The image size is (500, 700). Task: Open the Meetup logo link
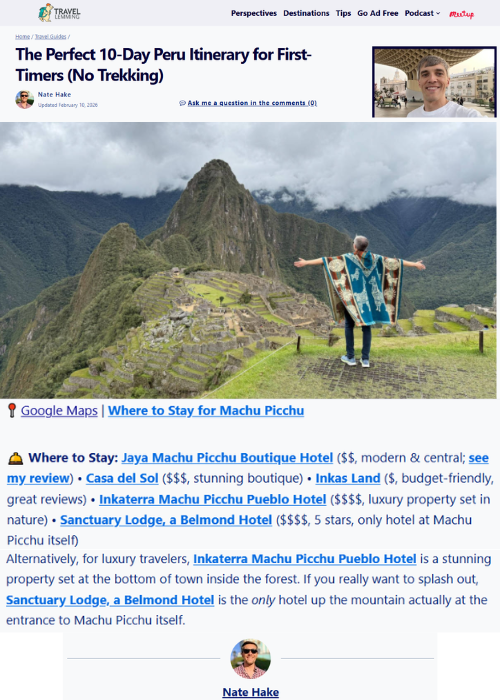coord(462,14)
